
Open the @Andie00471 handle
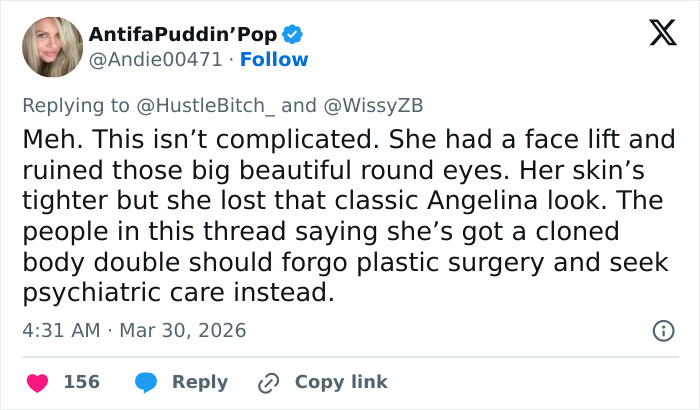pos(155,60)
